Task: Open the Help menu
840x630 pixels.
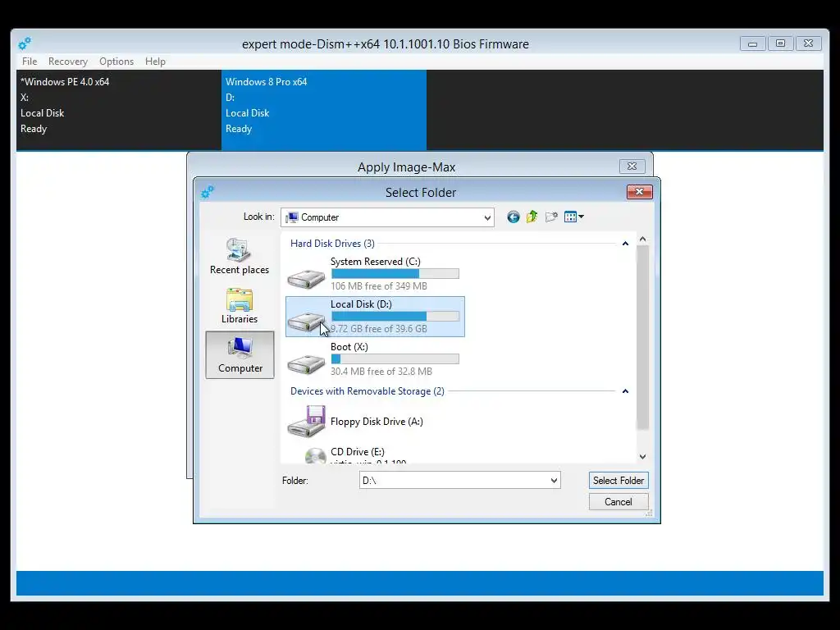Action: click(155, 61)
